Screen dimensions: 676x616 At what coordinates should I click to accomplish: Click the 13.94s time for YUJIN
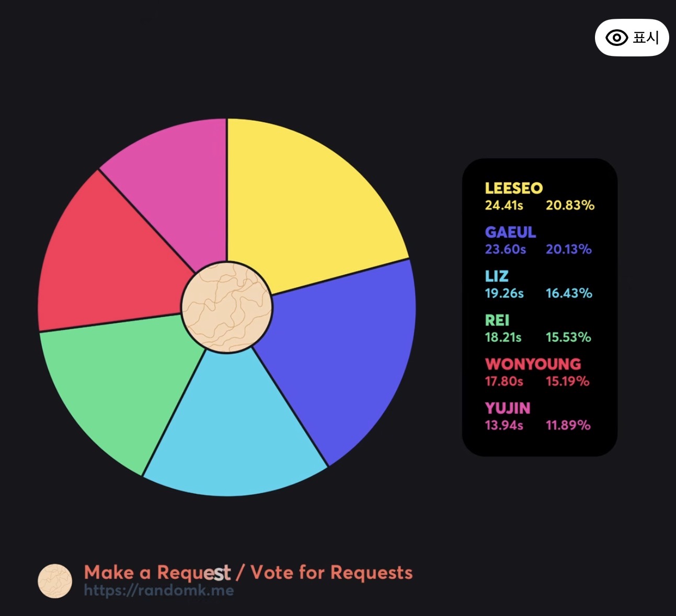click(504, 425)
